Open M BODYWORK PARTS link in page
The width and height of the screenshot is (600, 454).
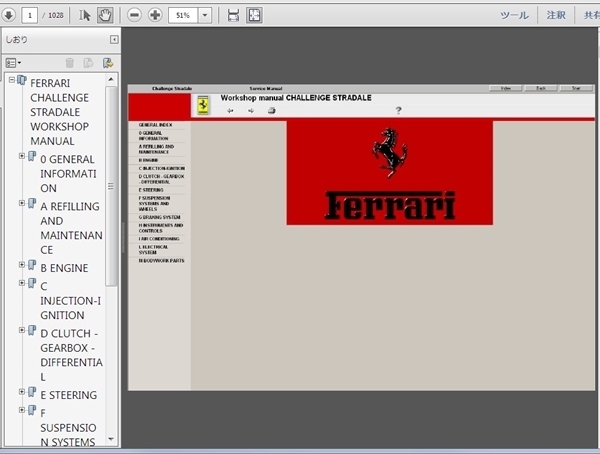pyautogui.click(x=161, y=261)
